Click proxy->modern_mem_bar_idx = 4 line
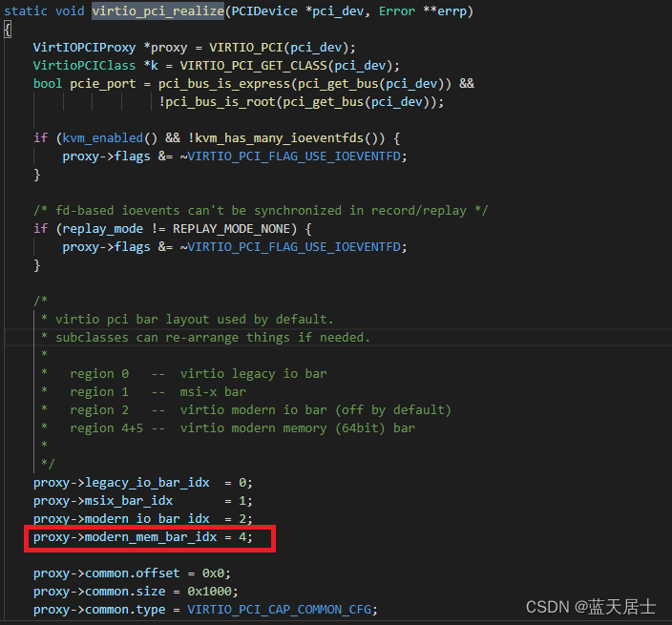This screenshot has height=625, width=672. (143, 537)
